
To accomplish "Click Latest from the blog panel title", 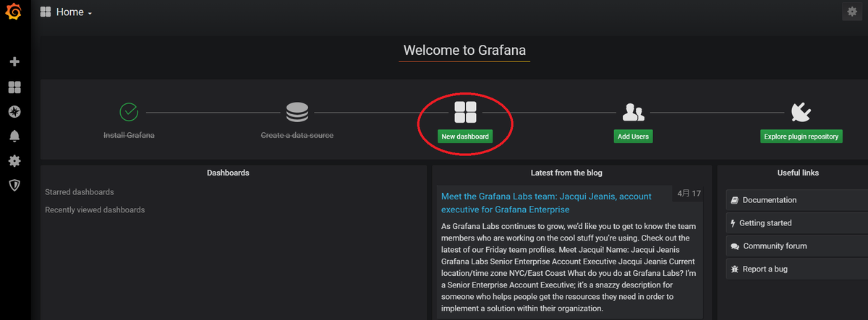I will (x=566, y=173).
